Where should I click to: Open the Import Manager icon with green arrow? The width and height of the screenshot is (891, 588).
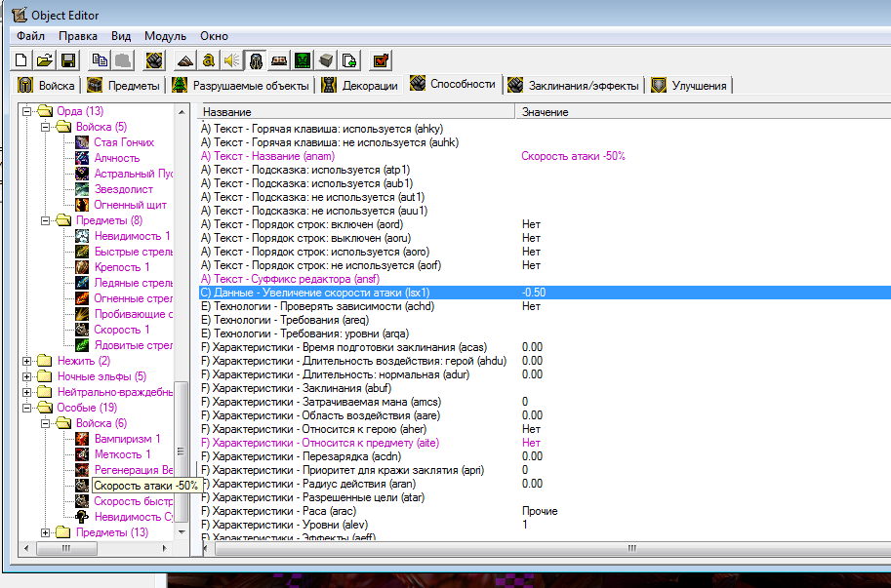pos(349,60)
